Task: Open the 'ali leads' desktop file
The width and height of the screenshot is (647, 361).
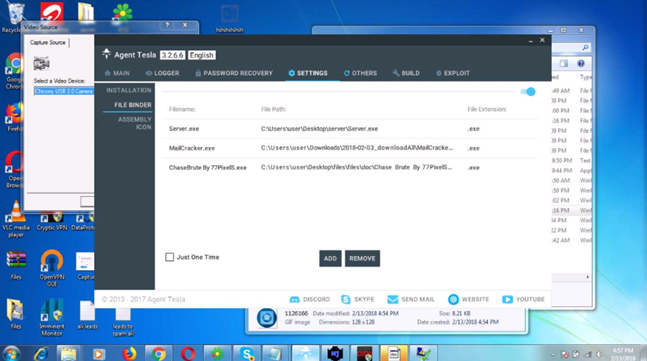Action: click(87, 315)
